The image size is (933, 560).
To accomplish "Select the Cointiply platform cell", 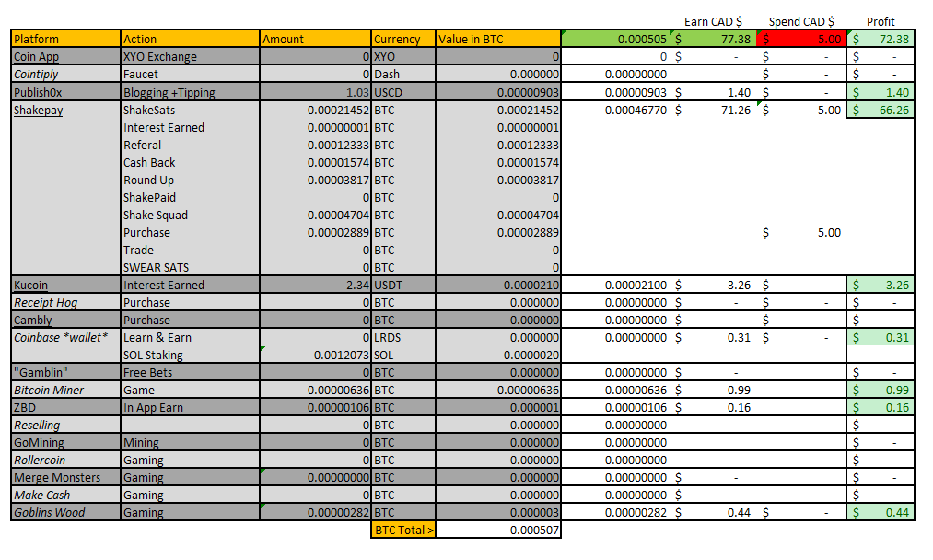I will click(x=66, y=74).
